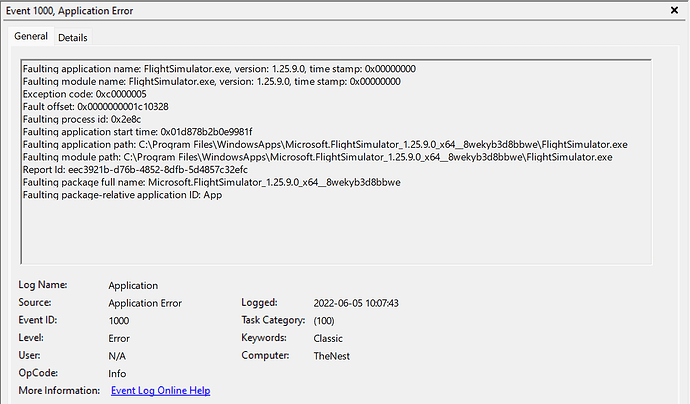Click the Faulting module path line
This screenshot has height=404, width=690.
pos(318,157)
